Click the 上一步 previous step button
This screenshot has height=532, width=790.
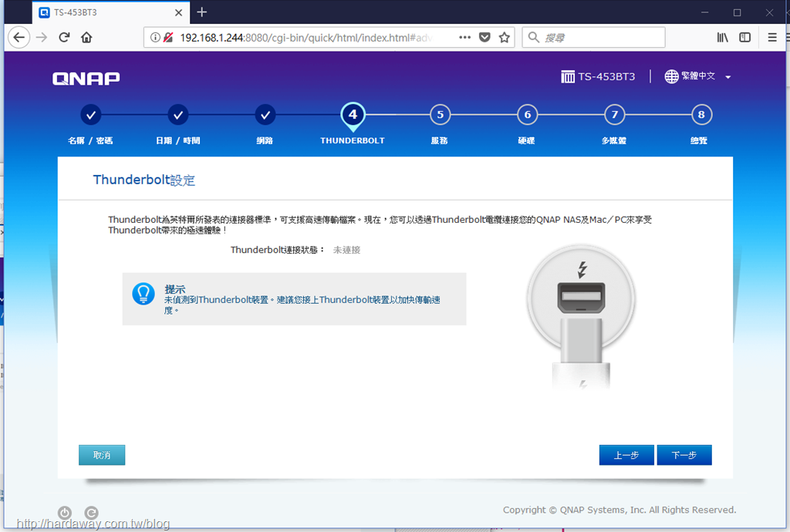626,455
